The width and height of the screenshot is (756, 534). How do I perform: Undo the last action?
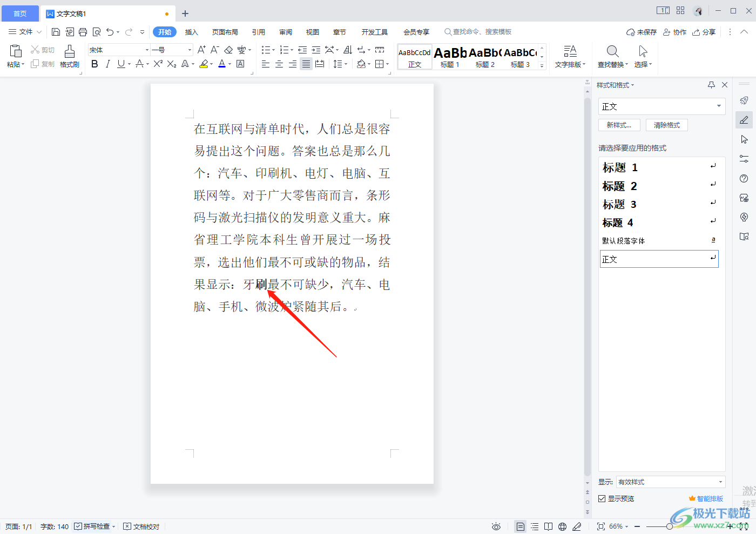(x=110, y=32)
